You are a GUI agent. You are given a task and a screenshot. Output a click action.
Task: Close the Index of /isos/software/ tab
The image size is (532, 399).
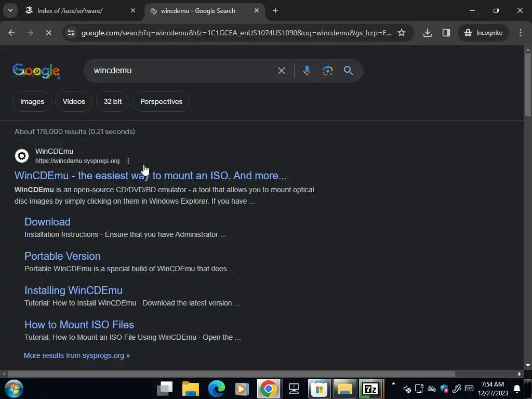133,10
